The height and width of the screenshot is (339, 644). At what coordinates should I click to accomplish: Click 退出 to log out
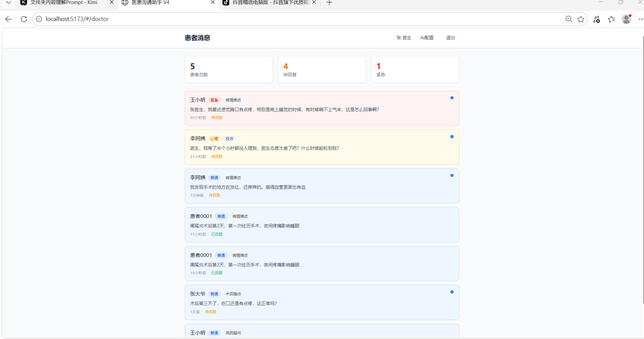click(x=450, y=38)
